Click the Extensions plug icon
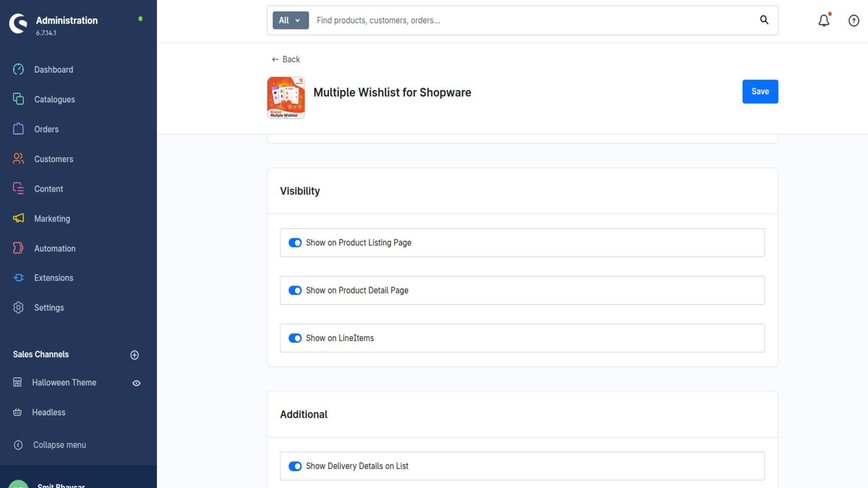868x488 pixels. (x=18, y=277)
